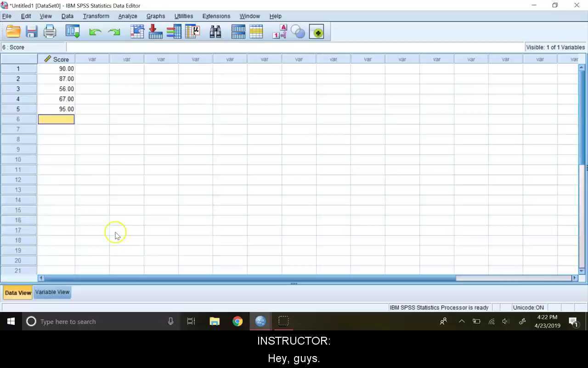Toggle Value Labels display on
The image size is (588, 368).
(280, 31)
